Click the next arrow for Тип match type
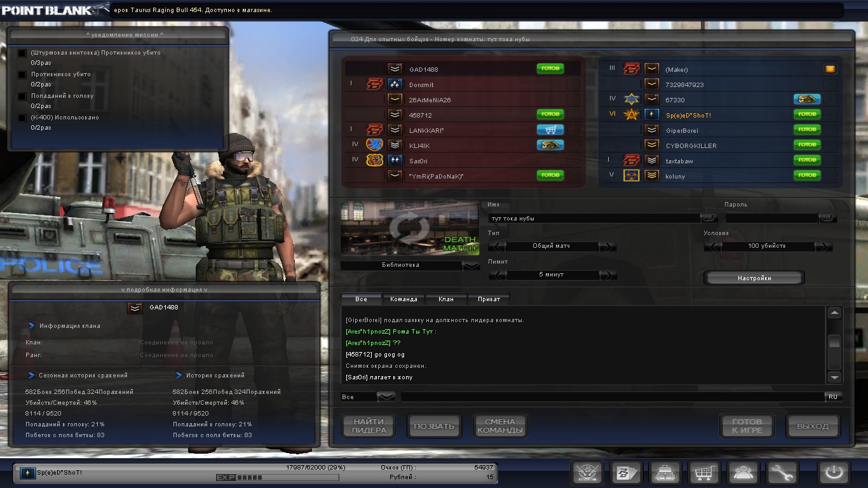This screenshot has height=488, width=868. pyautogui.click(x=607, y=247)
